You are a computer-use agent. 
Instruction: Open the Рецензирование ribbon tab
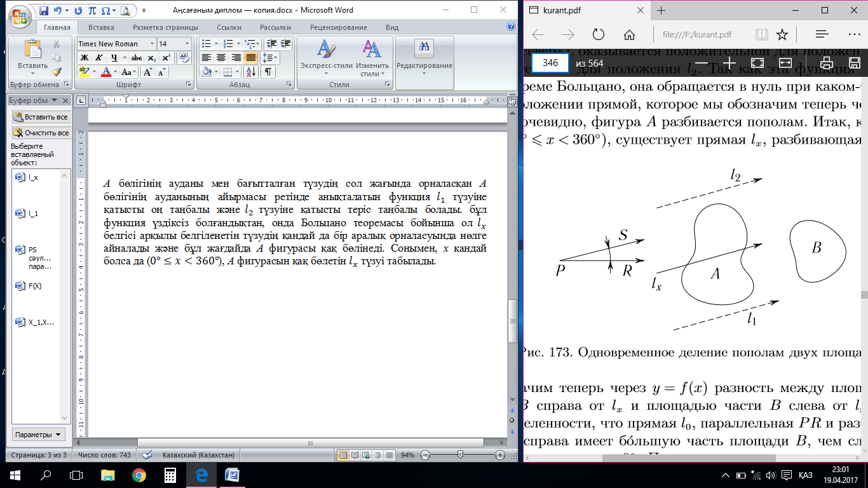tap(339, 27)
